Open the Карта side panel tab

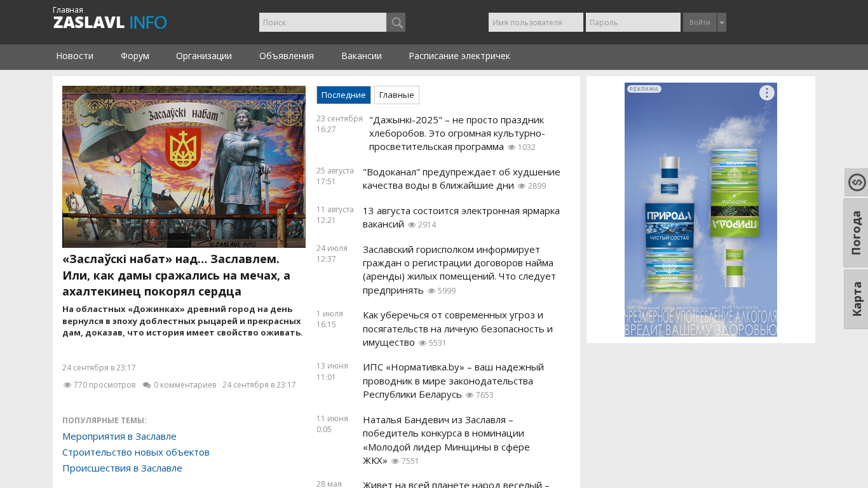pos(856,299)
